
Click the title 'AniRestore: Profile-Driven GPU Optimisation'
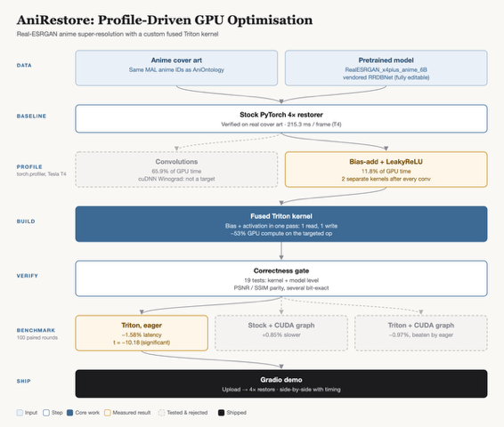[165, 20]
